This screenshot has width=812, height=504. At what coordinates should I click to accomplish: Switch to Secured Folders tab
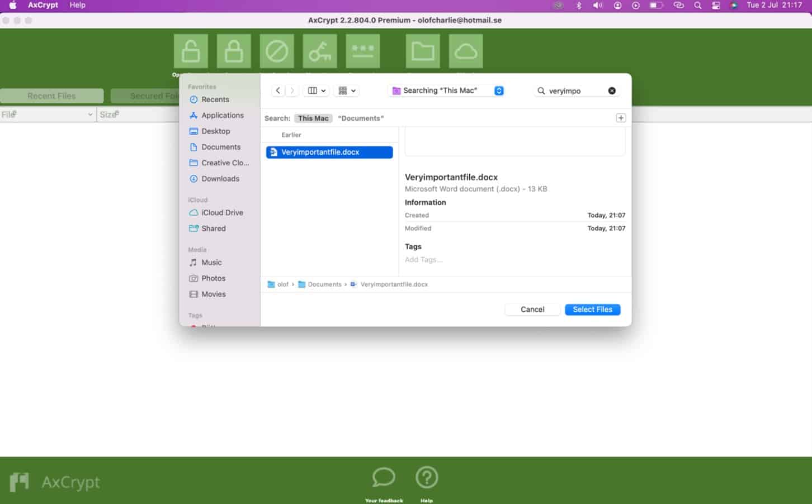click(x=145, y=96)
